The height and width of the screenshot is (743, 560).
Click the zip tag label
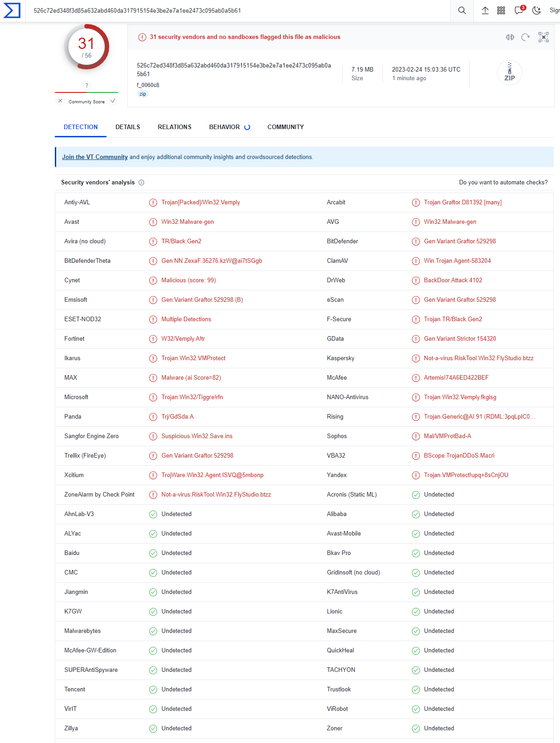[x=143, y=94]
